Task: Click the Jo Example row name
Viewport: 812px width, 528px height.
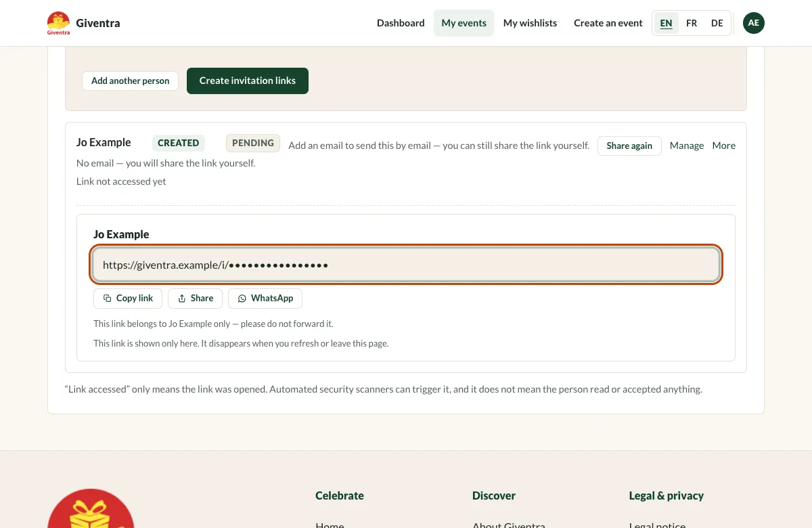Action: click(x=104, y=142)
